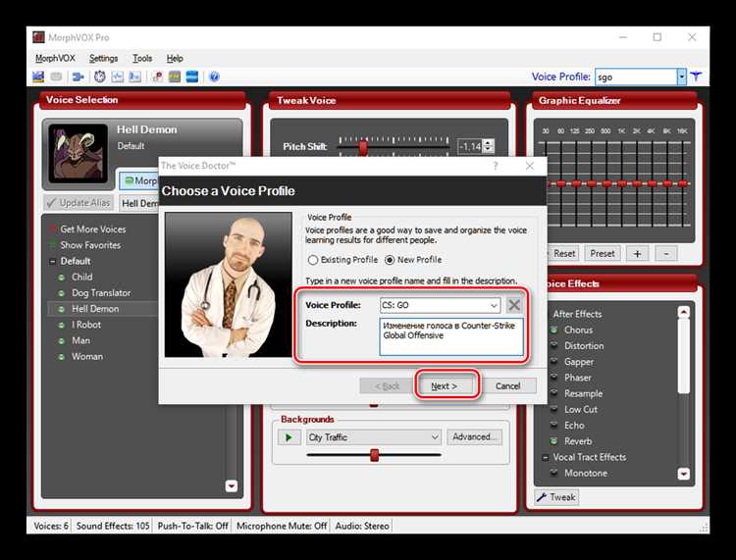Click the equalizer plus button
Screen dimensions: 736x560
click(x=637, y=254)
